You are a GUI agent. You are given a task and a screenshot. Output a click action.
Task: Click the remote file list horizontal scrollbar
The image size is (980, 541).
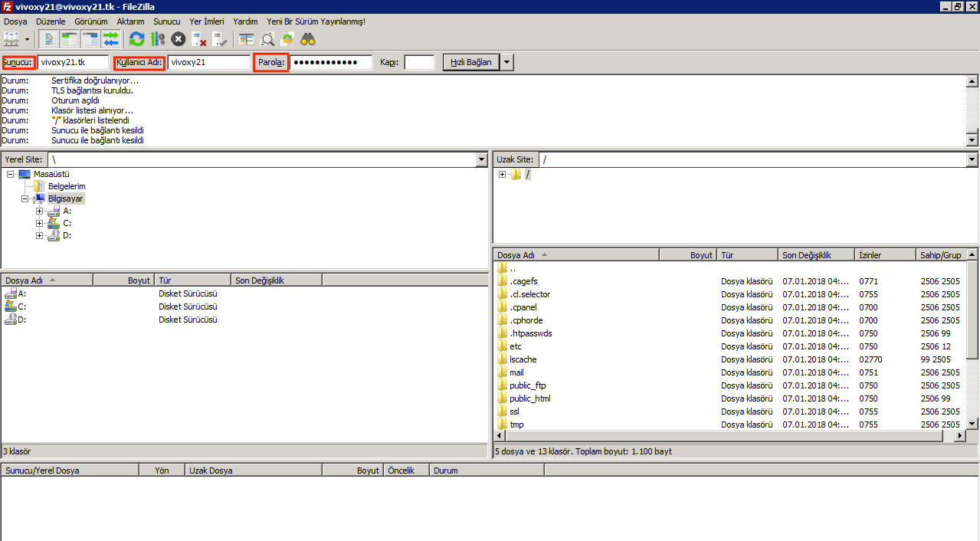pyautogui.click(x=723, y=436)
